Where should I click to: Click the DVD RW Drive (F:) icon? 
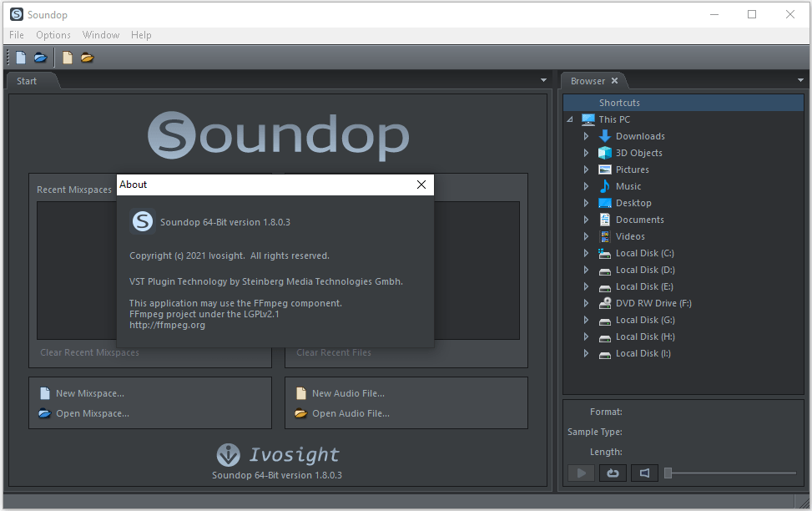coord(605,303)
